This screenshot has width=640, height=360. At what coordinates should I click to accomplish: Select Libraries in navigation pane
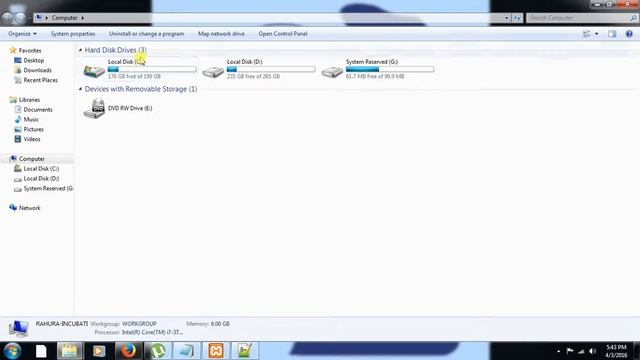click(29, 100)
